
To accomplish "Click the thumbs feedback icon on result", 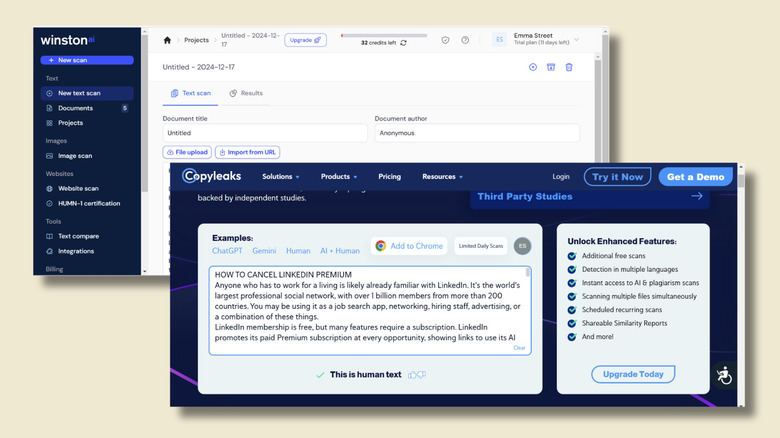I will [417, 375].
